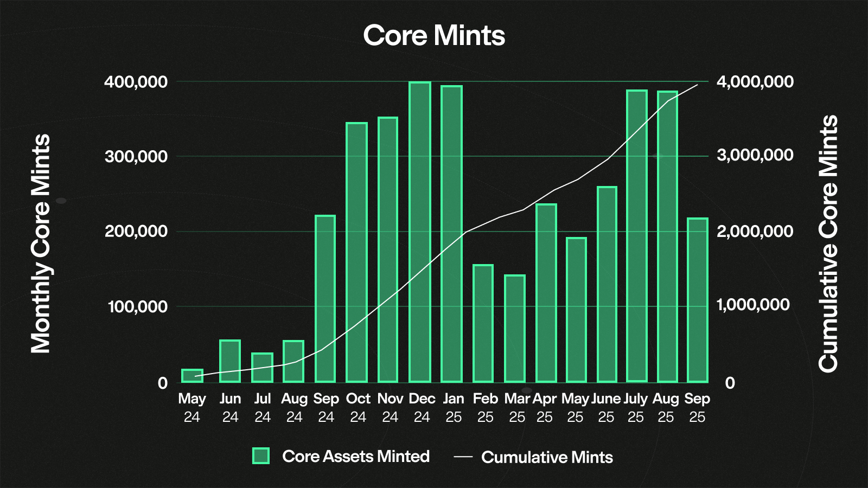
Task: Click the Nov 24 x-axis label
Action: coord(390,408)
